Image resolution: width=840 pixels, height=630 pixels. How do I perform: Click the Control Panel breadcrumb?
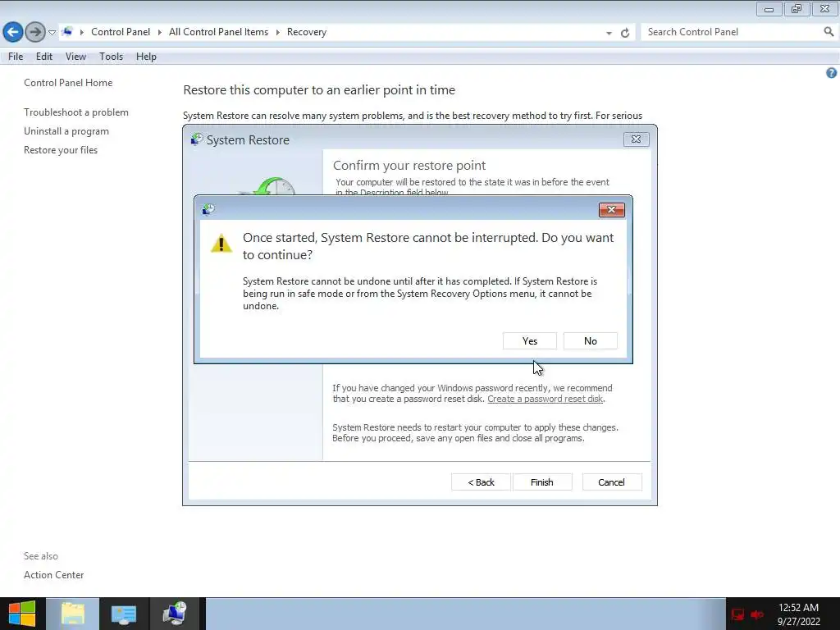[x=121, y=32]
